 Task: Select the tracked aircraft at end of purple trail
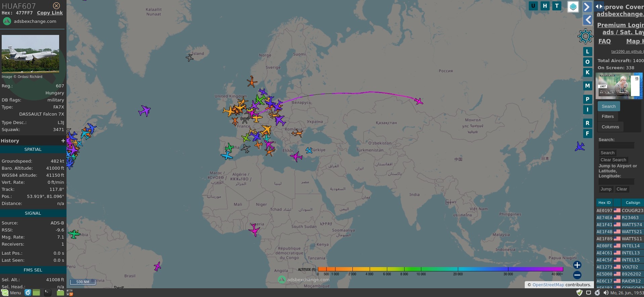(419, 101)
